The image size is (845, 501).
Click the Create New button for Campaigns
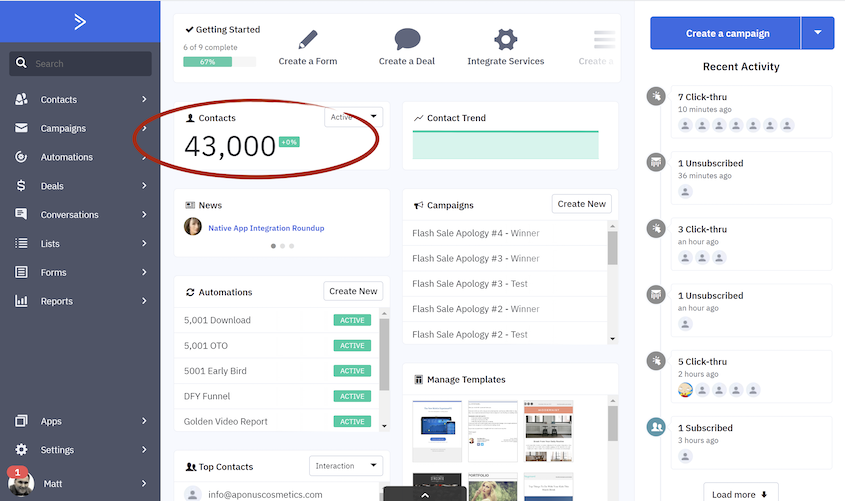click(581, 204)
